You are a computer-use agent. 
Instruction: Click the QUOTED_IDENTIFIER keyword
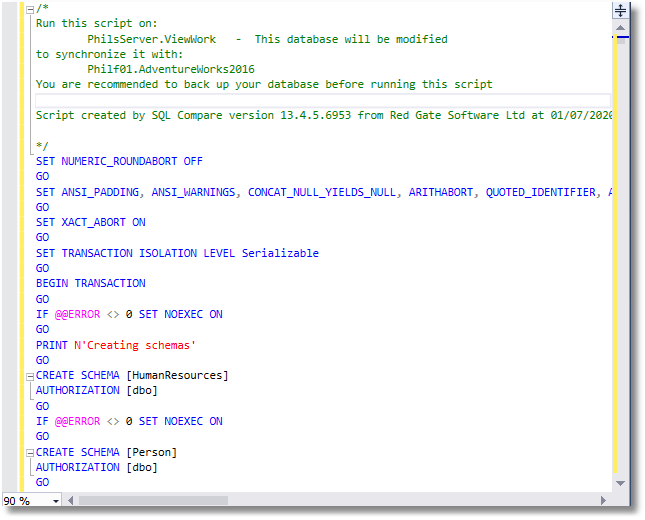click(x=541, y=192)
